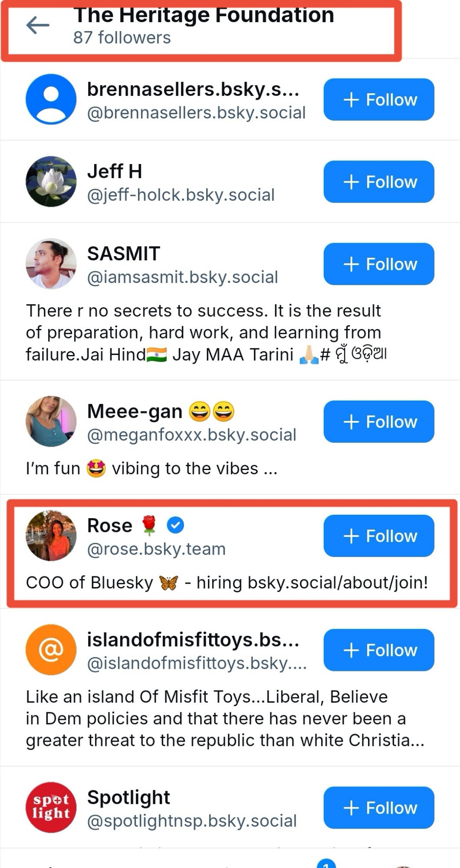This screenshot has width=460, height=868.
Task: Follow brennasellers.bsky.social
Action: click(379, 99)
